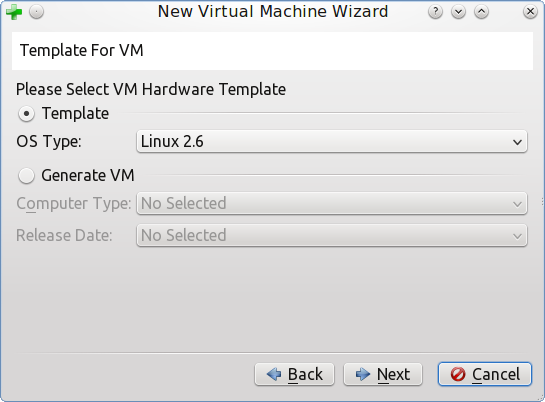The width and height of the screenshot is (545, 402).
Task: Cancel the virtual machine wizard
Action: (x=485, y=374)
